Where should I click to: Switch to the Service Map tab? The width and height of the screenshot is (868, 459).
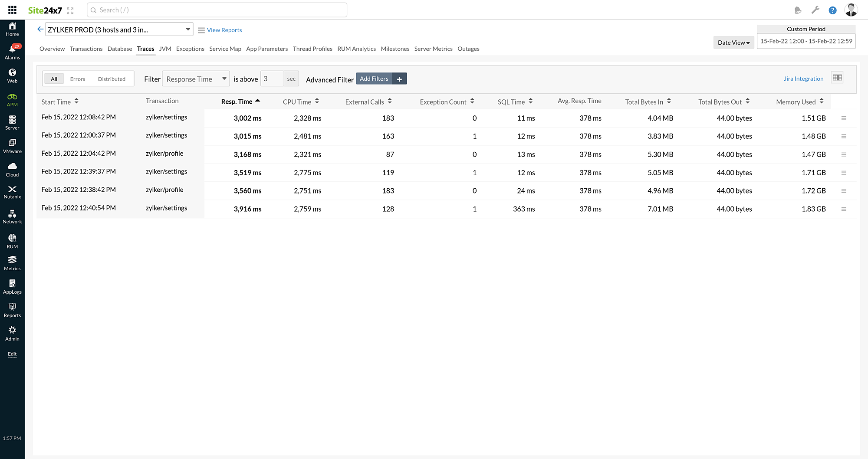click(x=225, y=49)
